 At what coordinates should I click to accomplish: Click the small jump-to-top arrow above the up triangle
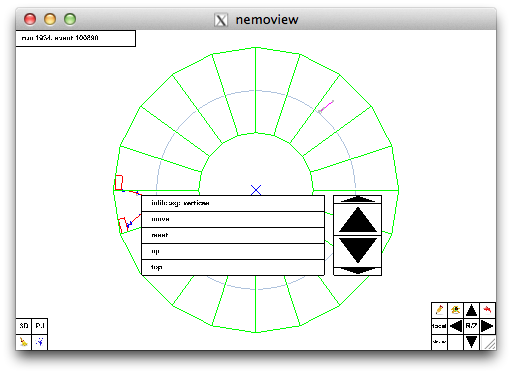click(358, 199)
